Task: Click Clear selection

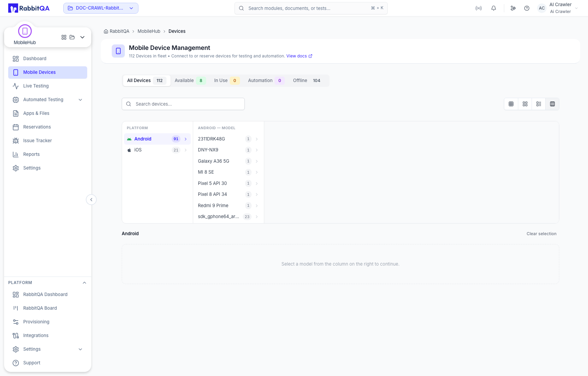Action: click(542, 234)
